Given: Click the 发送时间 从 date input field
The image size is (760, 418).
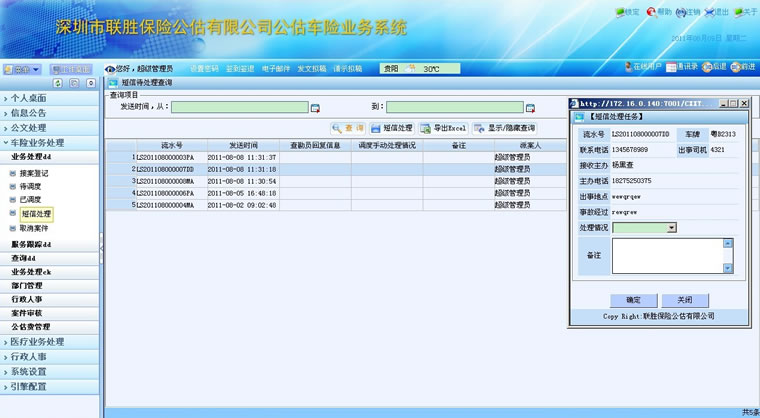Looking at the screenshot, I should 240,107.
